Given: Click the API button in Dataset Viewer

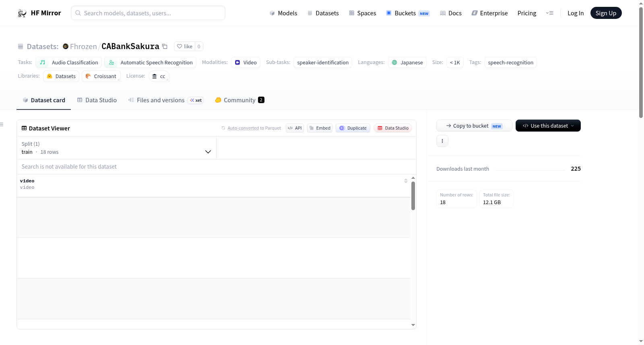Looking at the screenshot, I should (295, 128).
